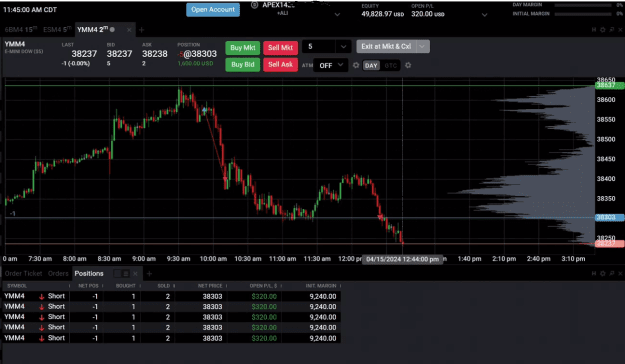Open time-in-force settings gear icon

(x=408, y=65)
